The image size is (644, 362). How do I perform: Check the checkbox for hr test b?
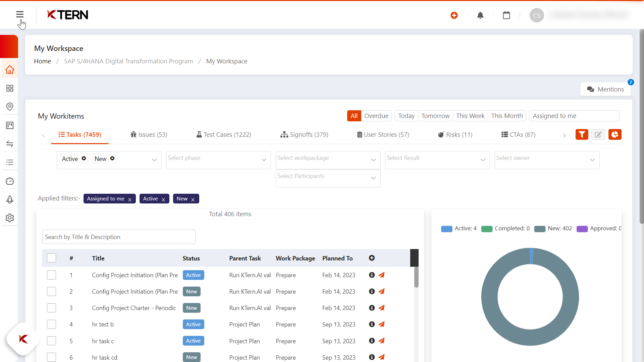tap(51, 324)
